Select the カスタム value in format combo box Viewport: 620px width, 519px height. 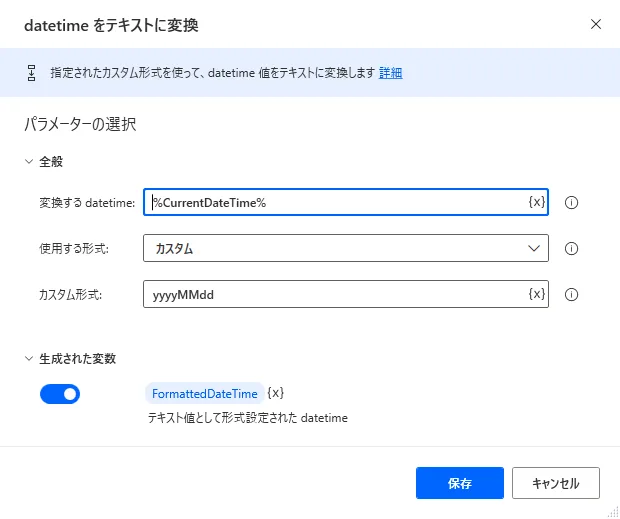click(x=330, y=249)
